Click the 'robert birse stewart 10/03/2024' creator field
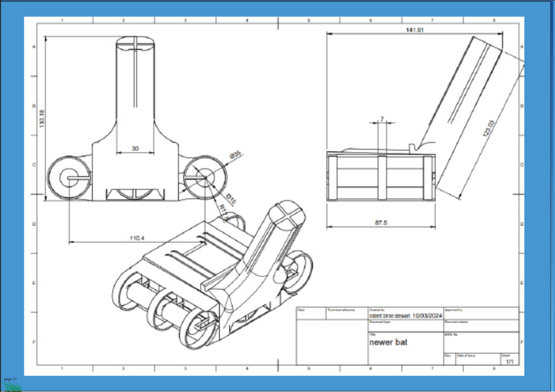 [405, 316]
